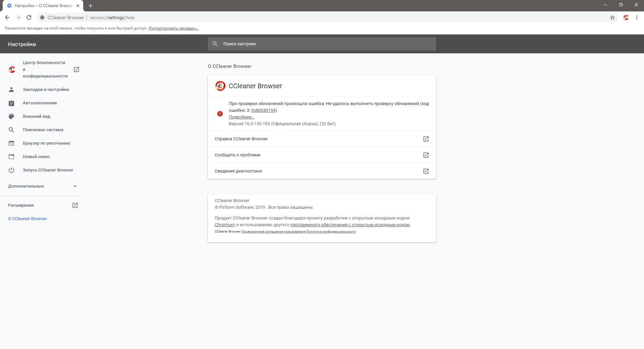
Task: Close the Settings tab
Action: [78, 6]
